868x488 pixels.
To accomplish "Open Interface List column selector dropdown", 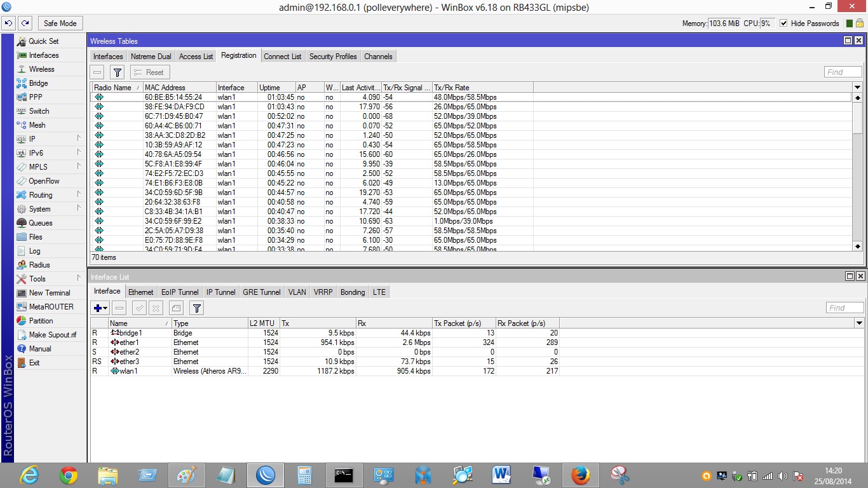I will 859,323.
